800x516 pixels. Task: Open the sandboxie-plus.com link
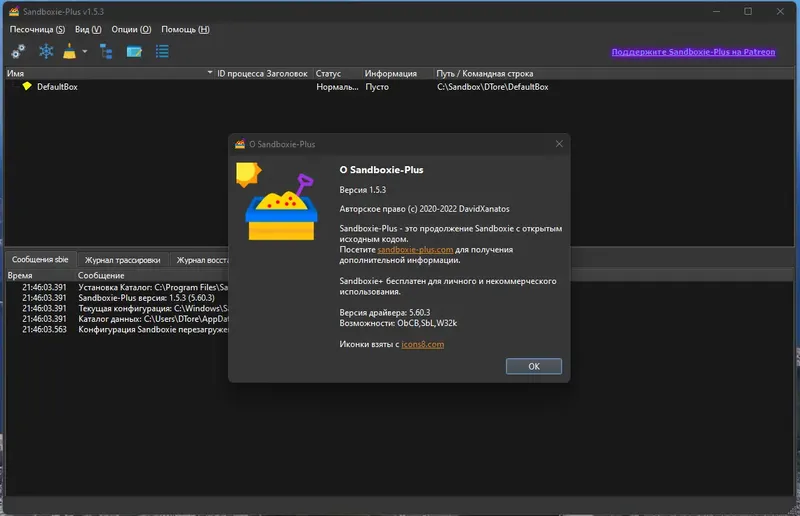pyautogui.click(x=415, y=250)
